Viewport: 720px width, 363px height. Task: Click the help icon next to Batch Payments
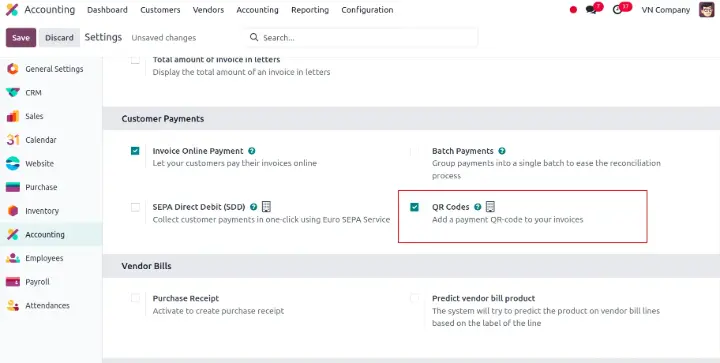[x=502, y=151]
